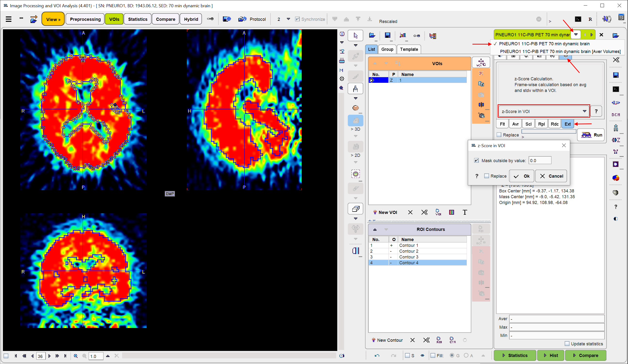This screenshot has width=628, height=364.
Task: Open the hamburger menu icon
Action: coord(9,19)
